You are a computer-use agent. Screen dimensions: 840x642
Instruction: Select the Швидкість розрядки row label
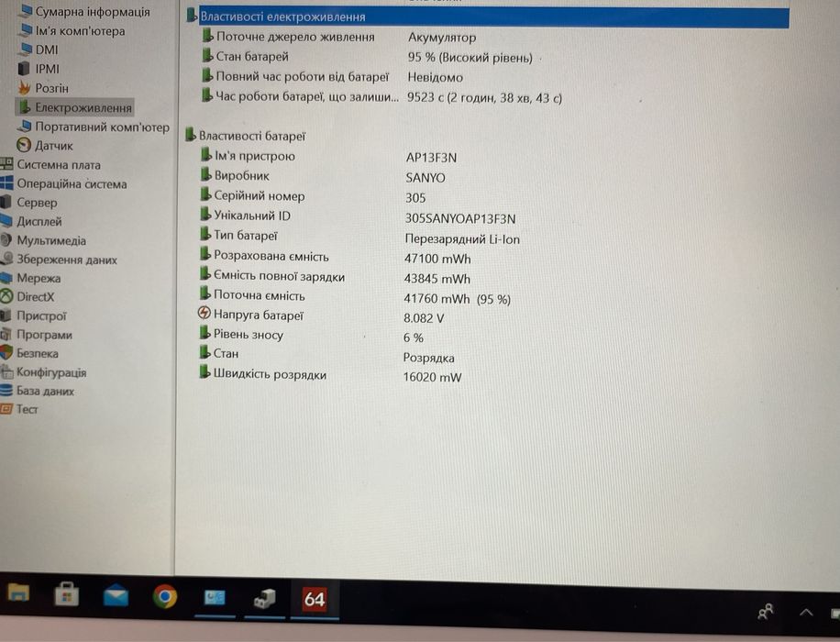pyautogui.click(x=270, y=374)
